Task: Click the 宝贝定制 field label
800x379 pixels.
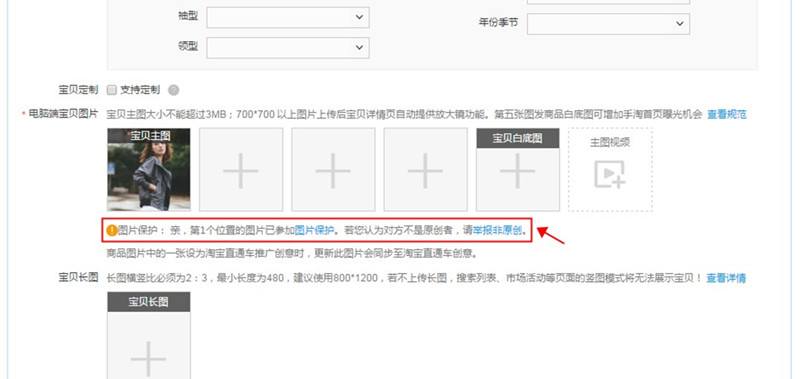Action: pos(79,90)
